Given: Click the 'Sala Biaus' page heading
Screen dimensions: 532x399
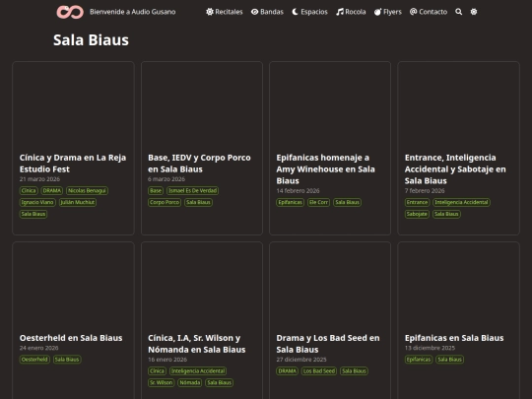Looking at the screenshot, I should [91, 39].
